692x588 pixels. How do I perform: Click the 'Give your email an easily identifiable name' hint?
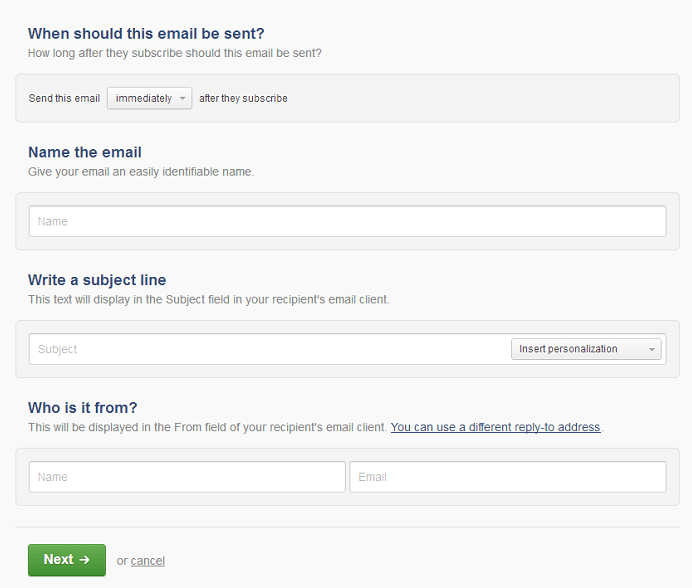(x=141, y=172)
